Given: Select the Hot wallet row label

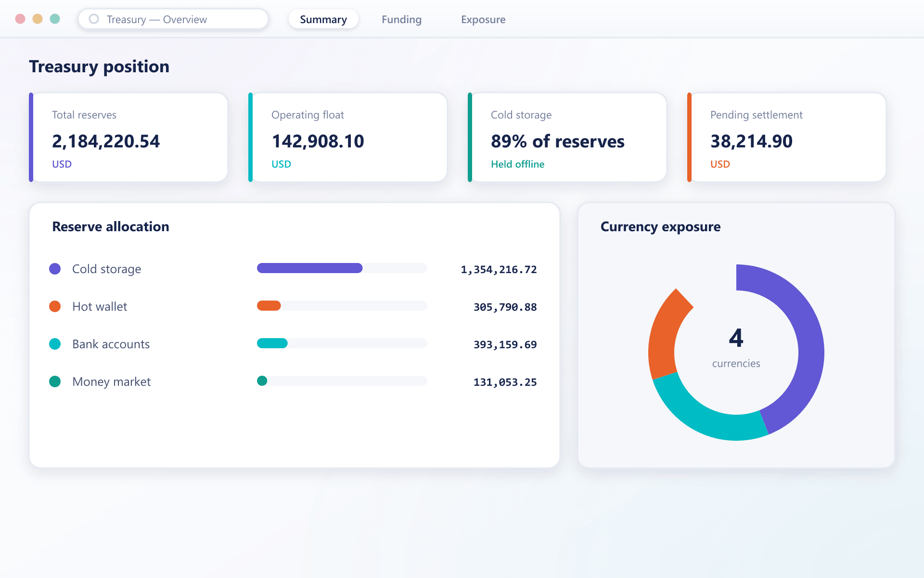Looking at the screenshot, I should click(100, 306).
